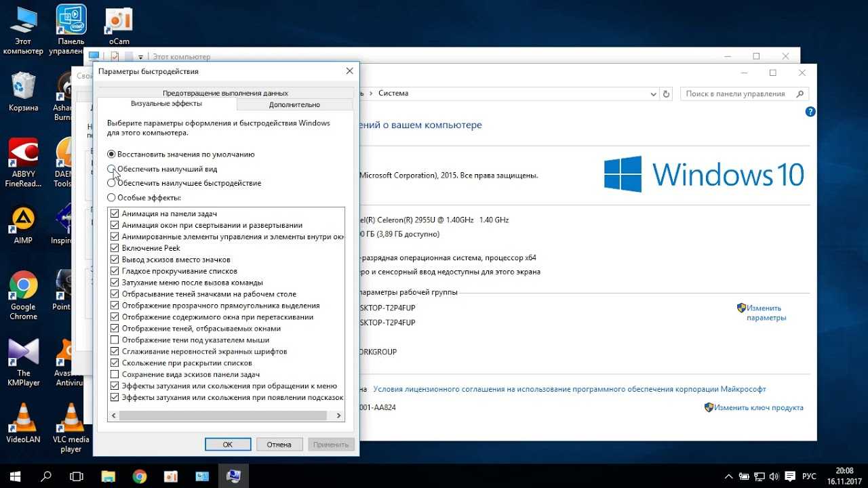Uncheck 'Вывод эскизов вместо значков'

(x=115, y=260)
